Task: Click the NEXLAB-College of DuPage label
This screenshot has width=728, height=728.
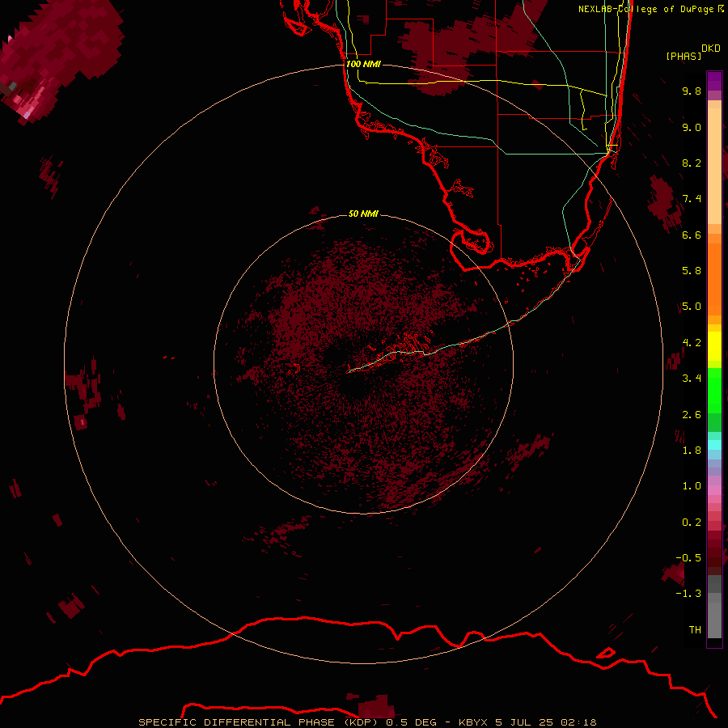Action: point(646,9)
